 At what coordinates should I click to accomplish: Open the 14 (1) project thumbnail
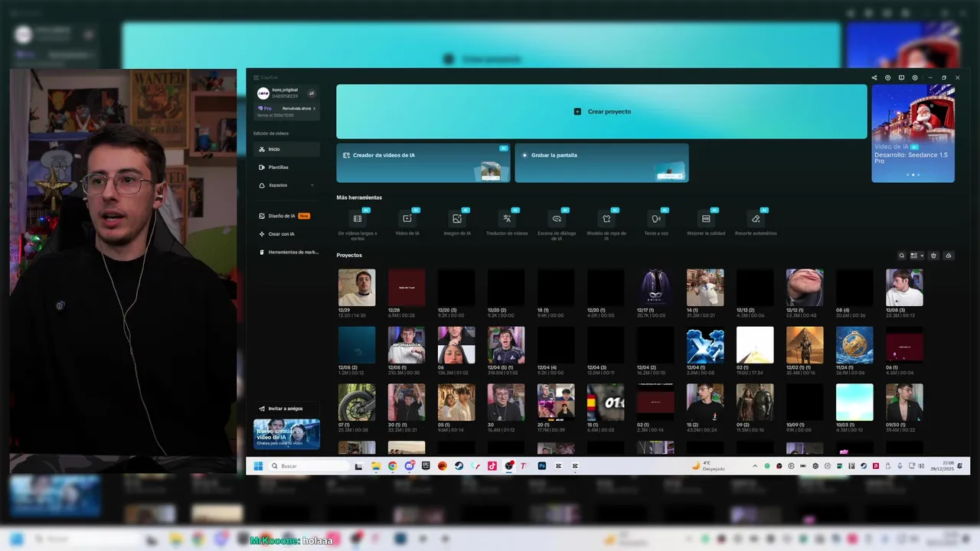(x=705, y=288)
